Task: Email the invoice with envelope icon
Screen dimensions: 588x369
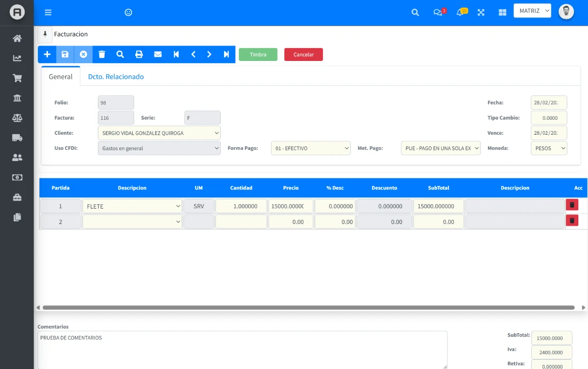Action: [158, 55]
